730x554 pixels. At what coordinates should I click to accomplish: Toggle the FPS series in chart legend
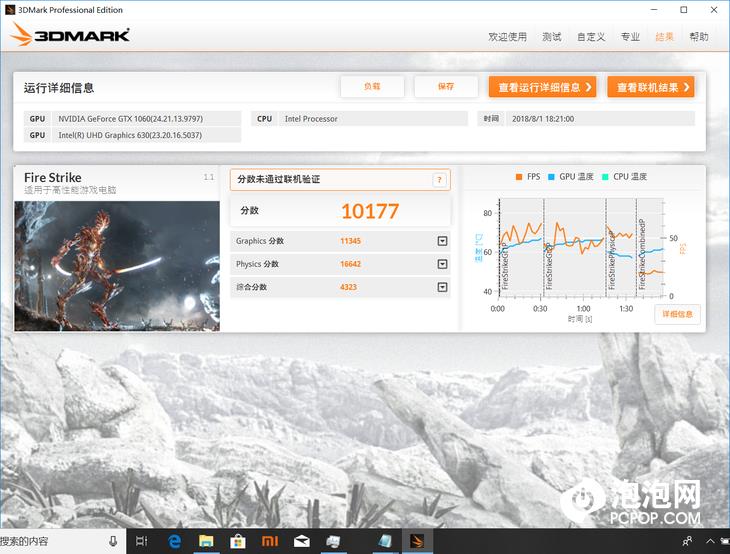click(527, 177)
